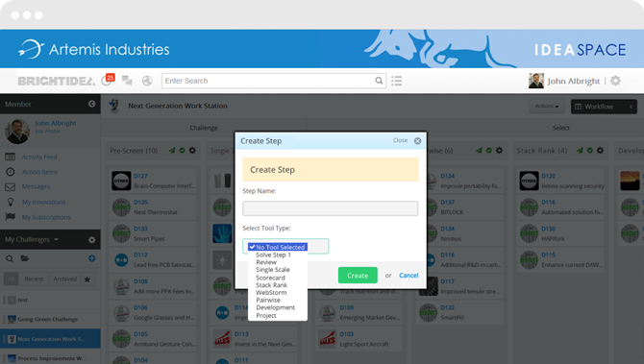Toggle the Archived challenges filter
Screen dimensions: 644x364
click(65, 279)
